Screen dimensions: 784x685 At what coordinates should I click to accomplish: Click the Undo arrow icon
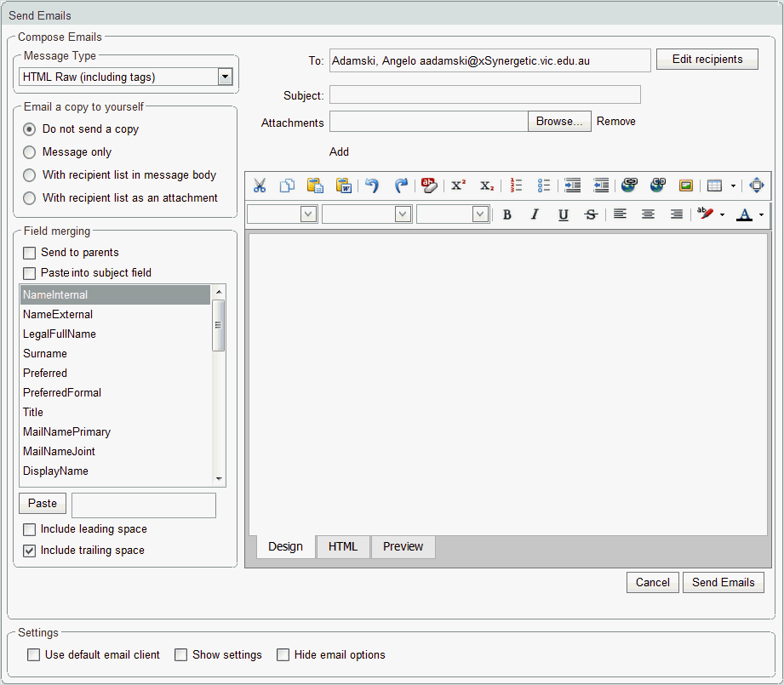[x=372, y=186]
